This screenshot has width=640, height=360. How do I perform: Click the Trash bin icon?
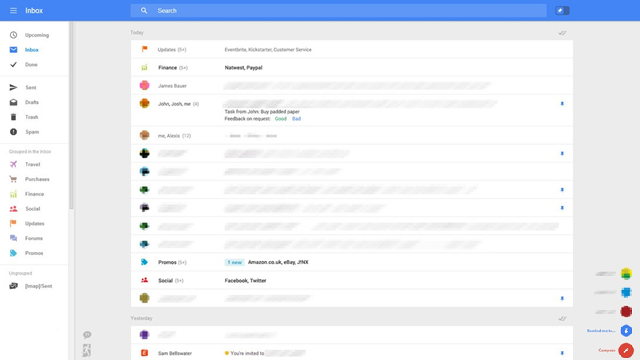click(x=13, y=117)
